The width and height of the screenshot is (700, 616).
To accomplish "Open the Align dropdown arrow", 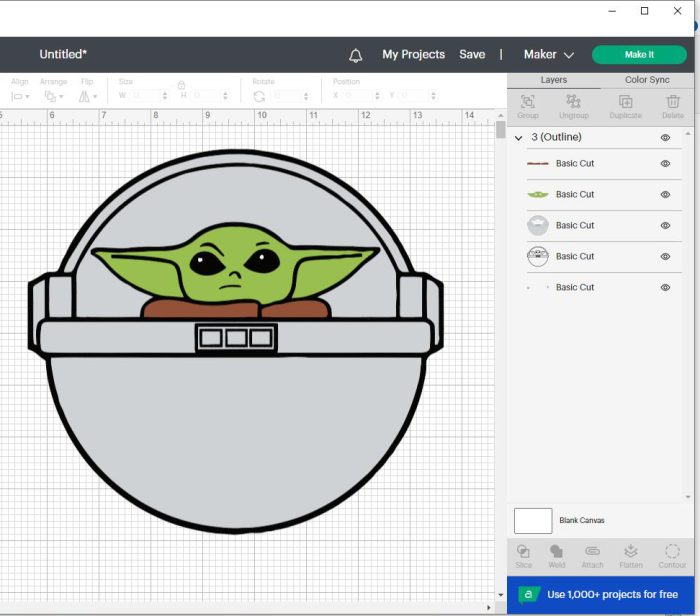I will (x=27, y=97).
